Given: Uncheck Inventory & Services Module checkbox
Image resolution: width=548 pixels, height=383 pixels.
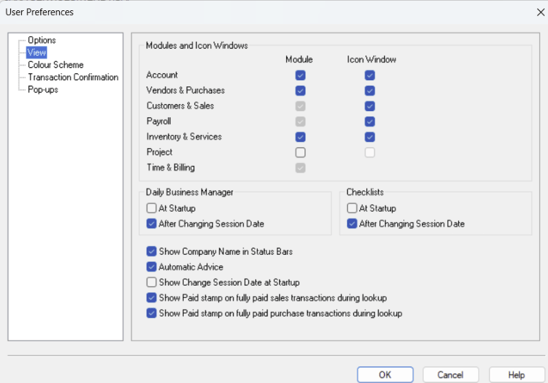Looking at the screenshot, I should pos(300,137).
